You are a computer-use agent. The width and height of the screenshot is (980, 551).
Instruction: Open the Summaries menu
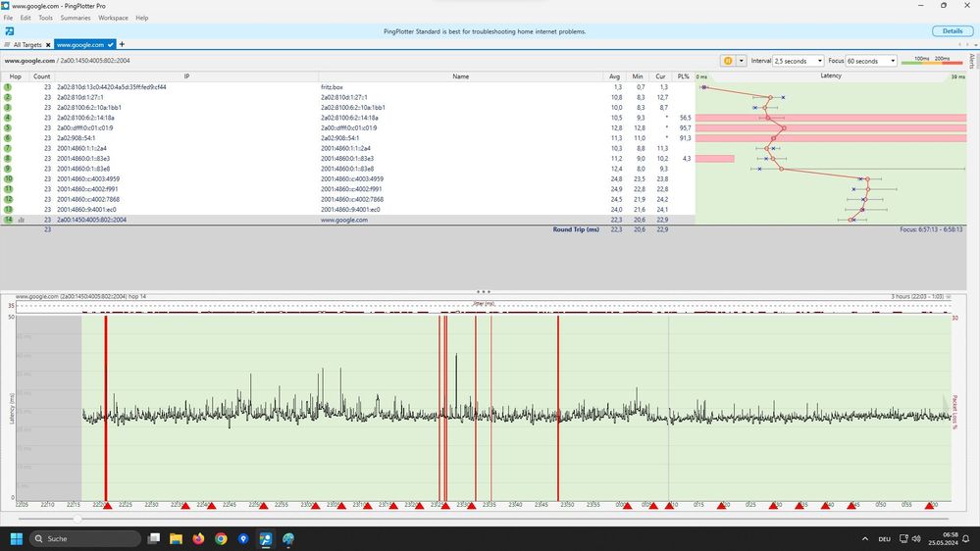pyautogui.click(x=76, y=18)
